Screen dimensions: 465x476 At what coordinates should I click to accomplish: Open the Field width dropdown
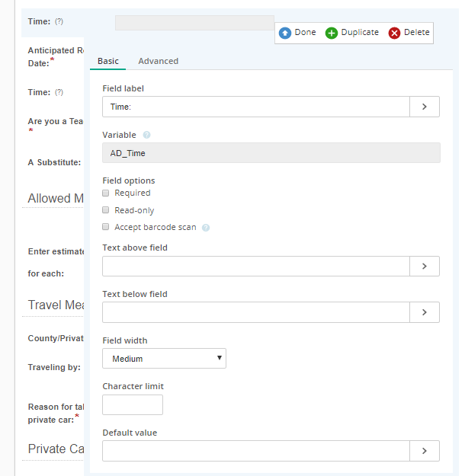pos(164,359)
